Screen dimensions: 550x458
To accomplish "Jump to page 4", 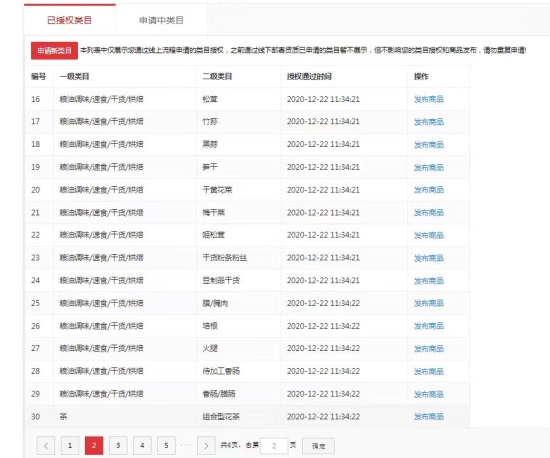I will [x=142, y=446].
